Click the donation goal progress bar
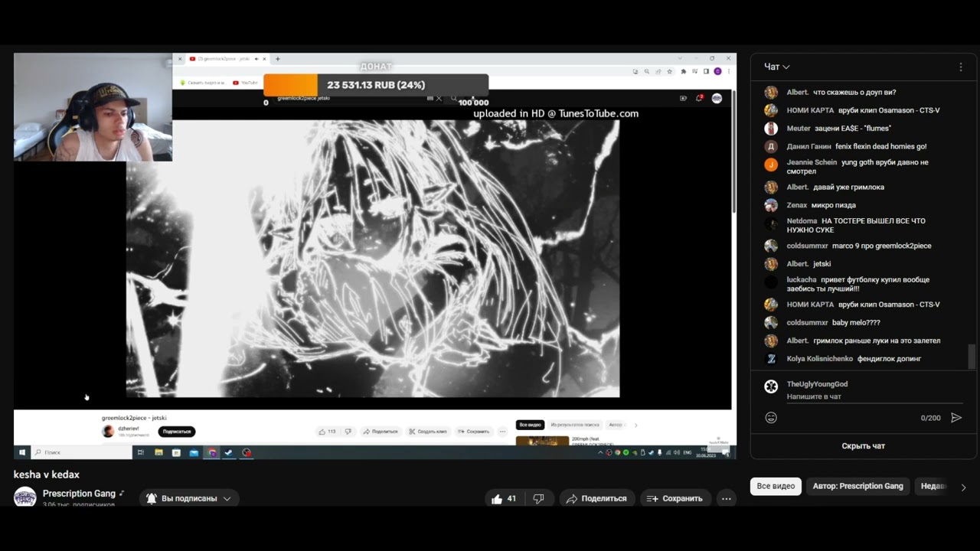 coord(376,85)
